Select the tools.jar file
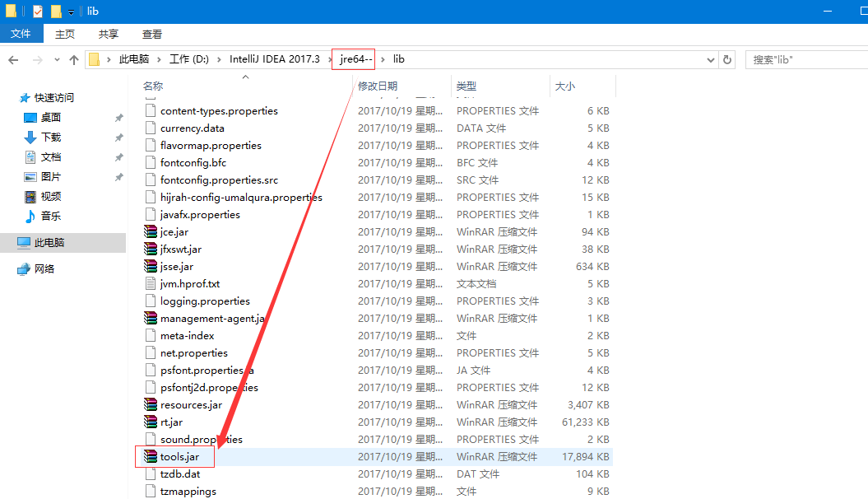The height and width of the screenshot is (499, 868). pos(179,457)
